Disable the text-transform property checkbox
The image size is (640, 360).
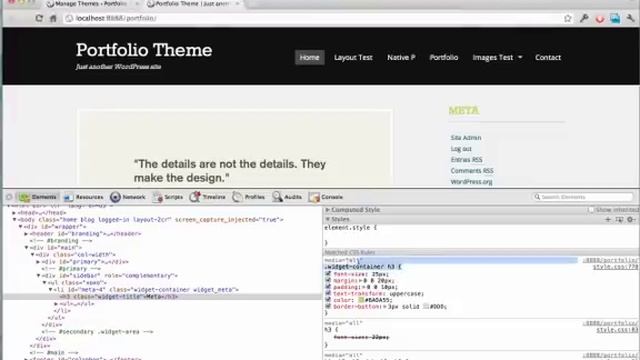click(328, 293)
